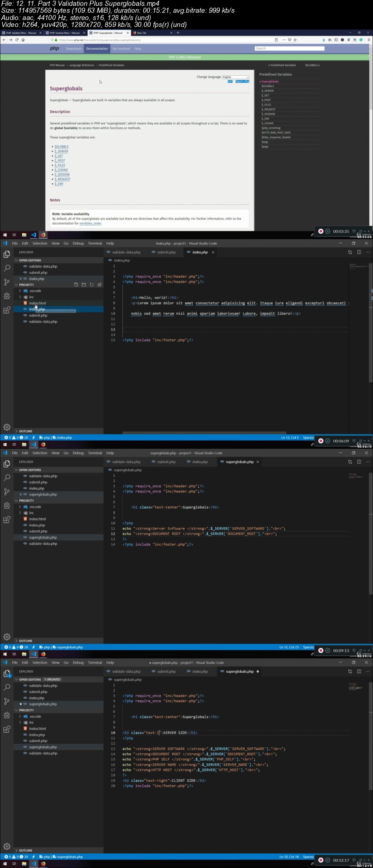Image resolution: width=373 pixels, height=868 pixels.
Task: Open Debug view in the index.php VS Code window
Action: [x=7, y=296]
